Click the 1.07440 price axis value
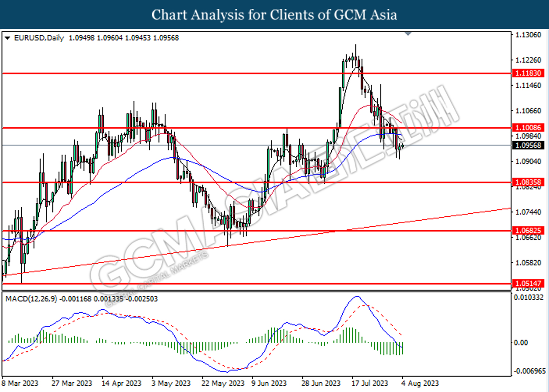 [528, 212]
